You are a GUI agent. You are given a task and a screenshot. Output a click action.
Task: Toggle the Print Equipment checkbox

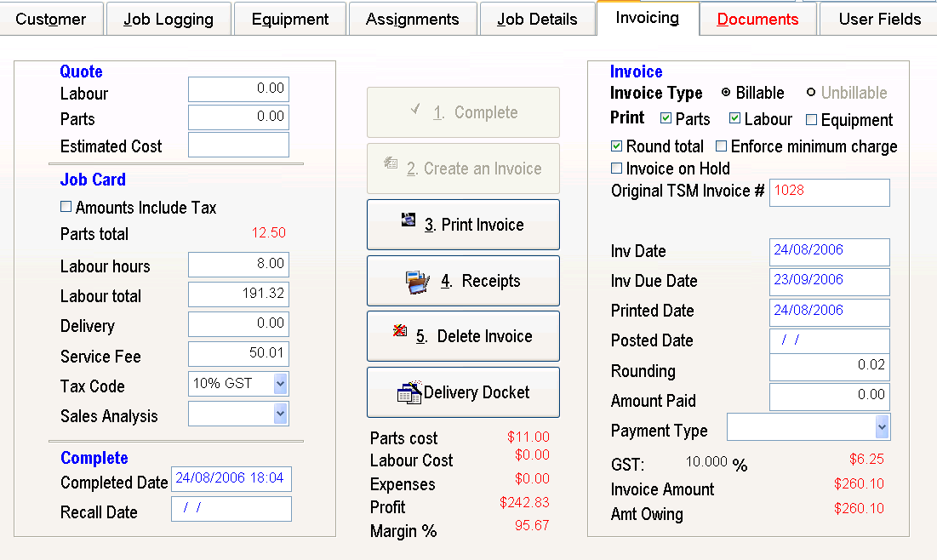811,120
